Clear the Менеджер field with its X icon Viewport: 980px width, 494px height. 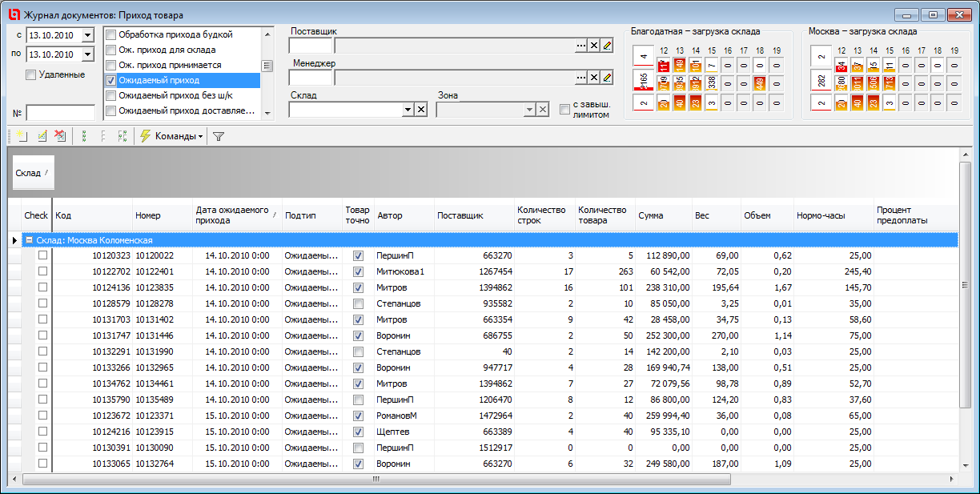pyautogui.click(x=594, y=78)
